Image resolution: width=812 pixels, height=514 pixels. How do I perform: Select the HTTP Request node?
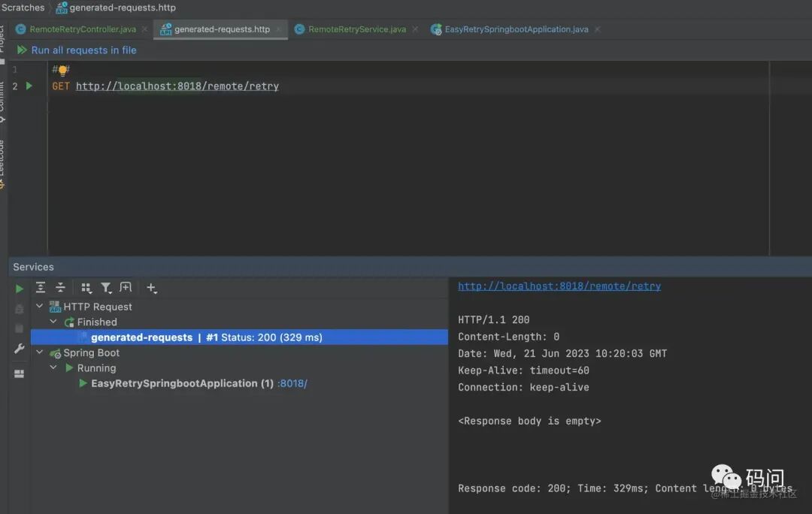click(97, 307)
